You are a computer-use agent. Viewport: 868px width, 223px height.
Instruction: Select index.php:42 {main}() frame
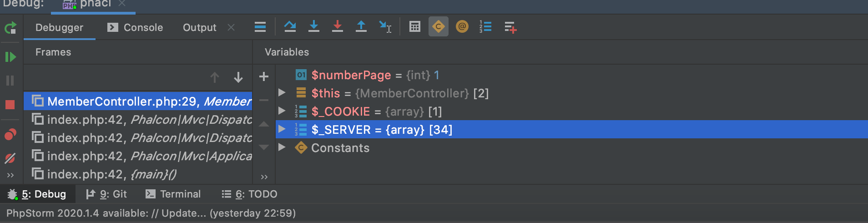click(138, 174)
